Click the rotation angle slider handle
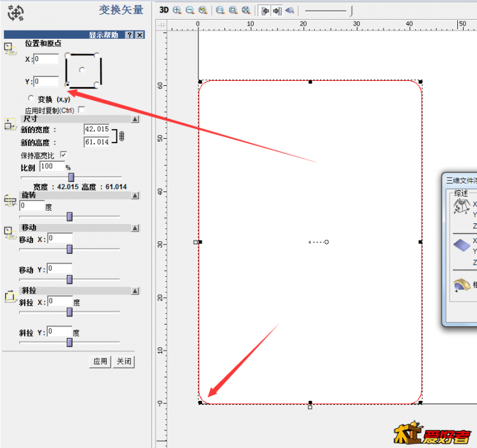This screenshot has width=477, height=448. [70, 217]
